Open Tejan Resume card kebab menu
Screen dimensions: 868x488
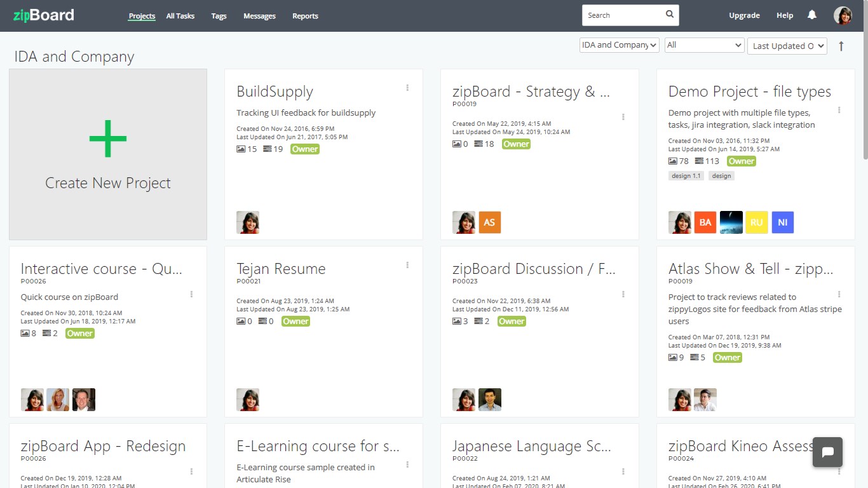407,265
